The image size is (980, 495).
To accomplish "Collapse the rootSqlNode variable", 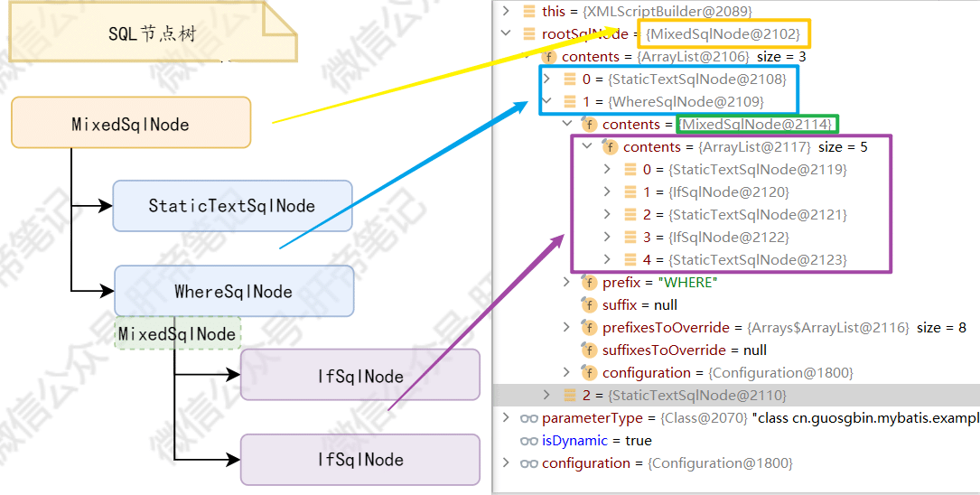I will point(506,34).
